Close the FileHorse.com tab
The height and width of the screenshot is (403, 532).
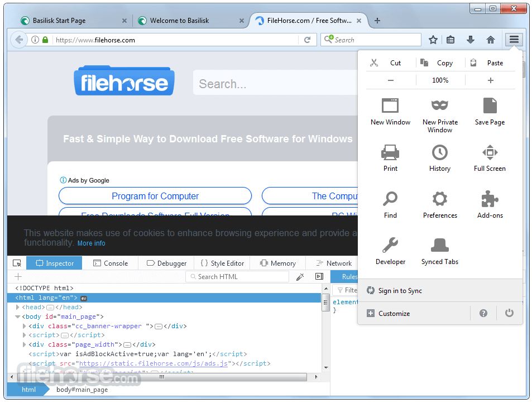(358, 21)
